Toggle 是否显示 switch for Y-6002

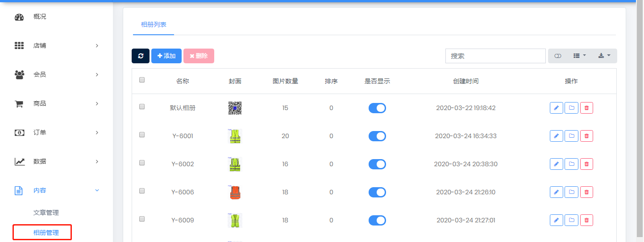[377, 164]
